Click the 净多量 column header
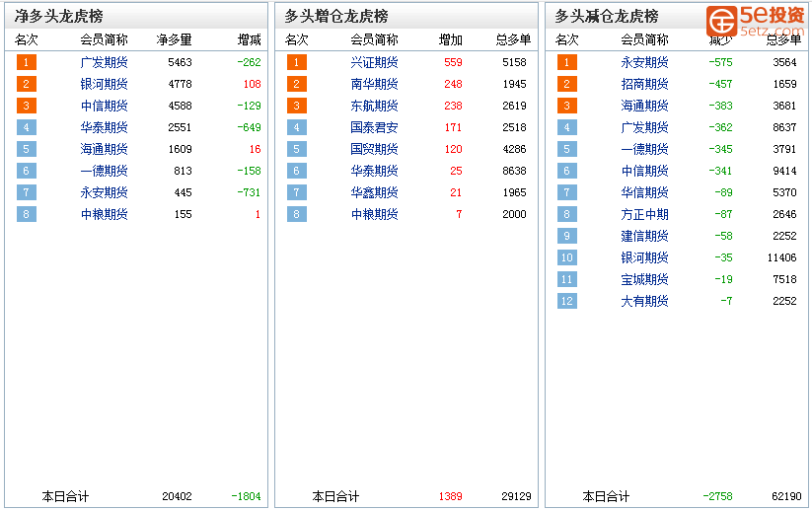Screen dimensions: 812x510 (174, 39)
